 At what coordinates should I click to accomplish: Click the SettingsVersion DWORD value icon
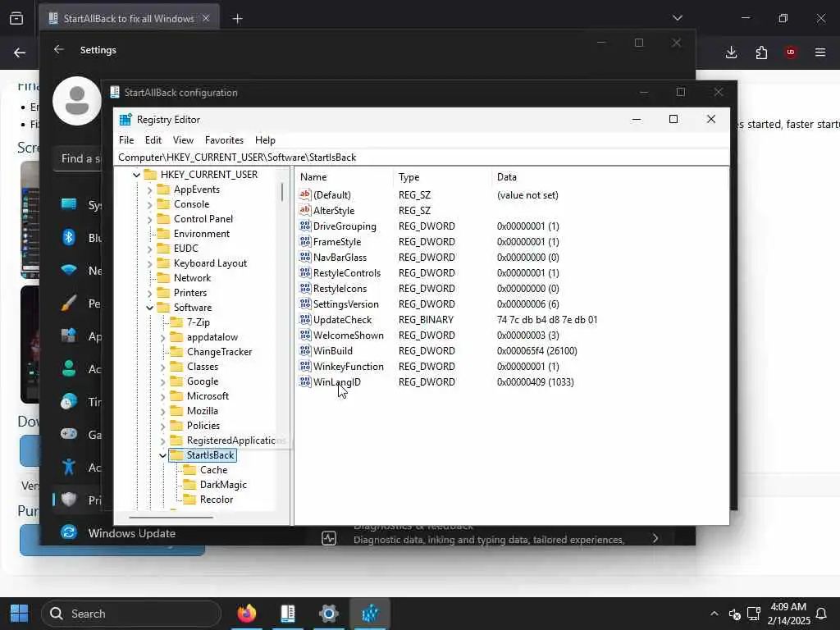(305, 304)
